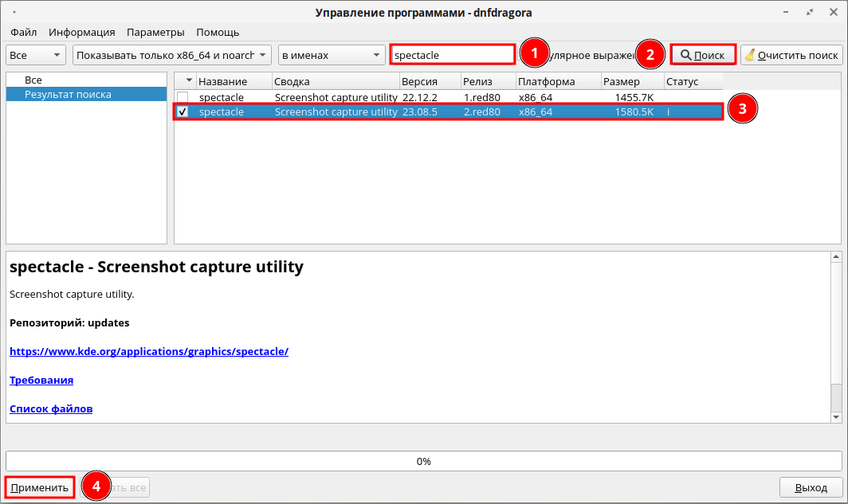Screen dimensions: 848x504
Task: Open the Параметры menu
Action: tap(155, 32)
